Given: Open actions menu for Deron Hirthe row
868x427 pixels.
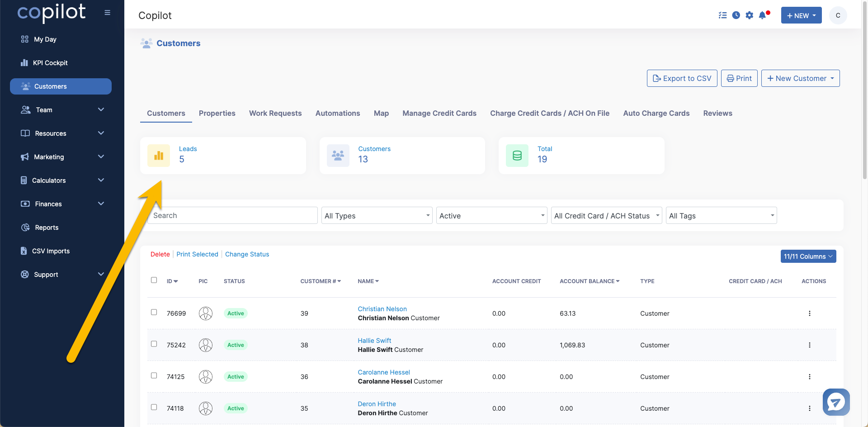Looking at the screenshot, I should (809, 408).
